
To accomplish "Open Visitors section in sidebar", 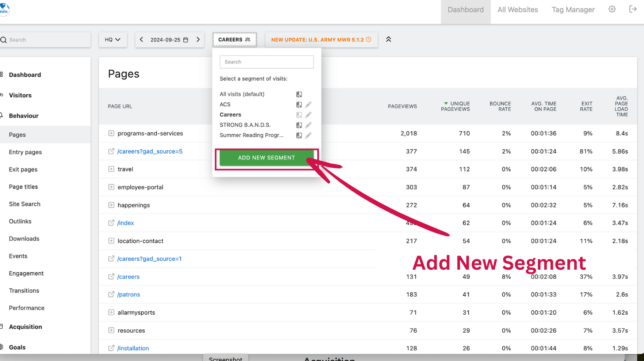I will [x=20, y=95].
